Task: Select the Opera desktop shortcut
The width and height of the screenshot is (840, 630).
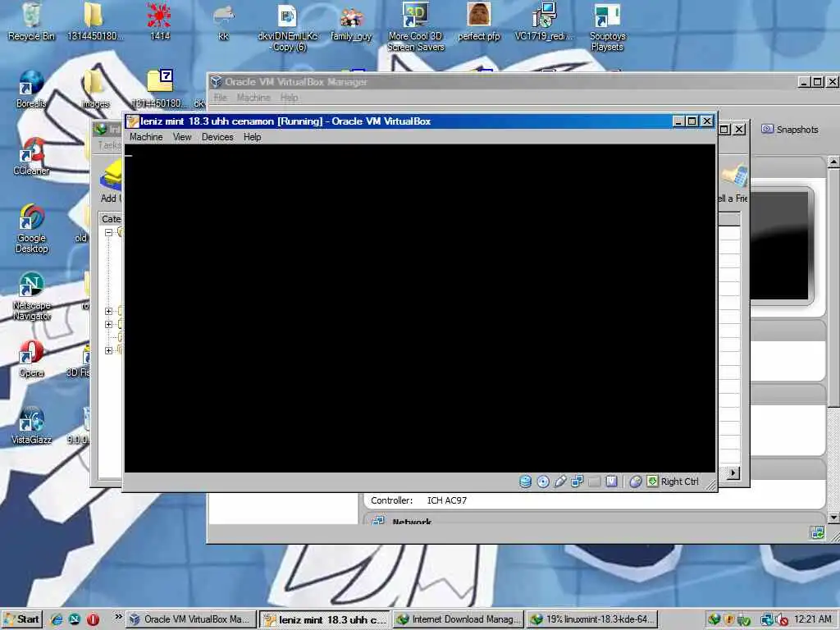Action: (x=31, y=359)
